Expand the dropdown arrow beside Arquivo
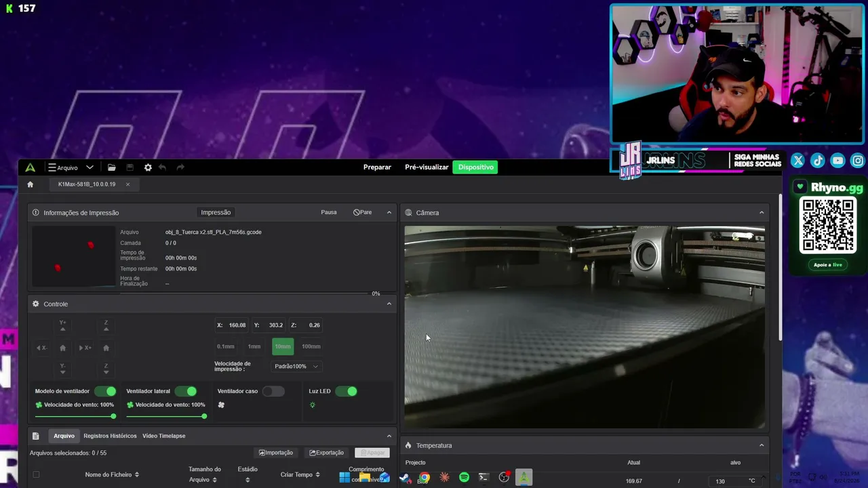 [90, 167]
